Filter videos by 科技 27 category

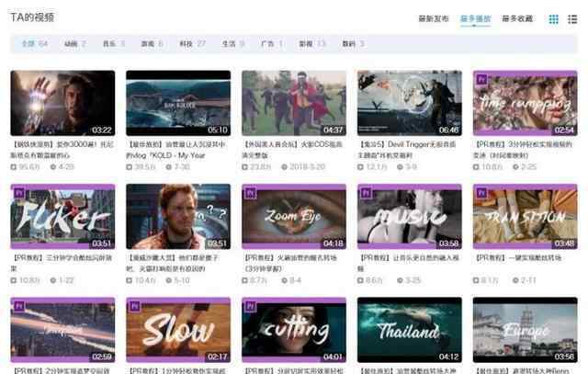tap(192, 43)
